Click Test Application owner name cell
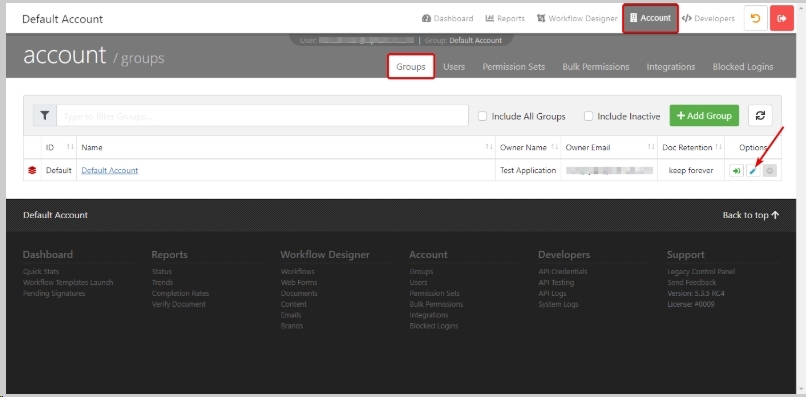The image size is (806, 397). (x=528, y=170)
